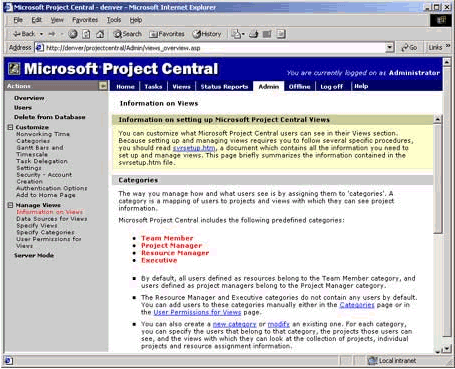Image resolution: width=455 pixels, height=369 pixels.
Task: Open the Favorites menu
Action: coord(85,20)
